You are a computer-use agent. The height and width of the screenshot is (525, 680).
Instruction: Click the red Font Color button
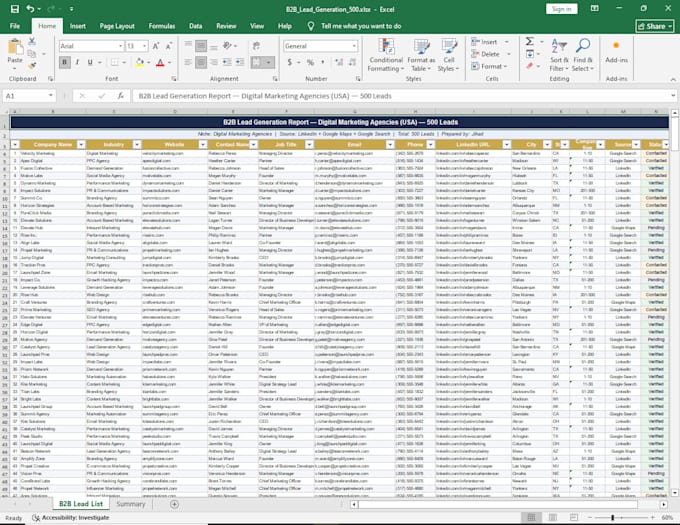click(160, 62)
